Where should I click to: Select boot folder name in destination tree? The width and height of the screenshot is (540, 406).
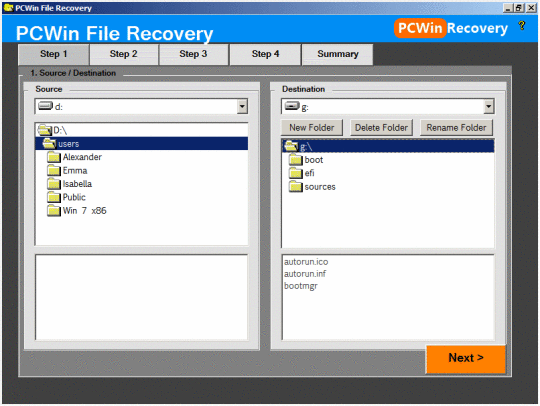(314, 160)
